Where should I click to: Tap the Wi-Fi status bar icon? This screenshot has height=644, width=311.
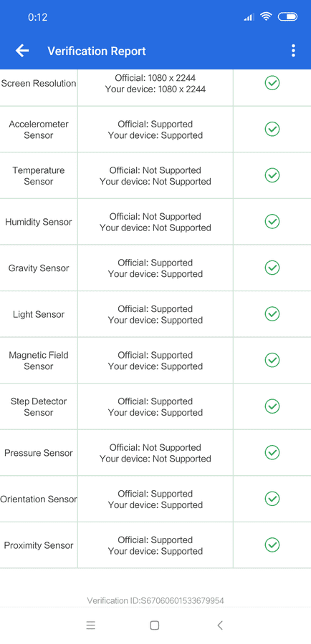[266, 16]
